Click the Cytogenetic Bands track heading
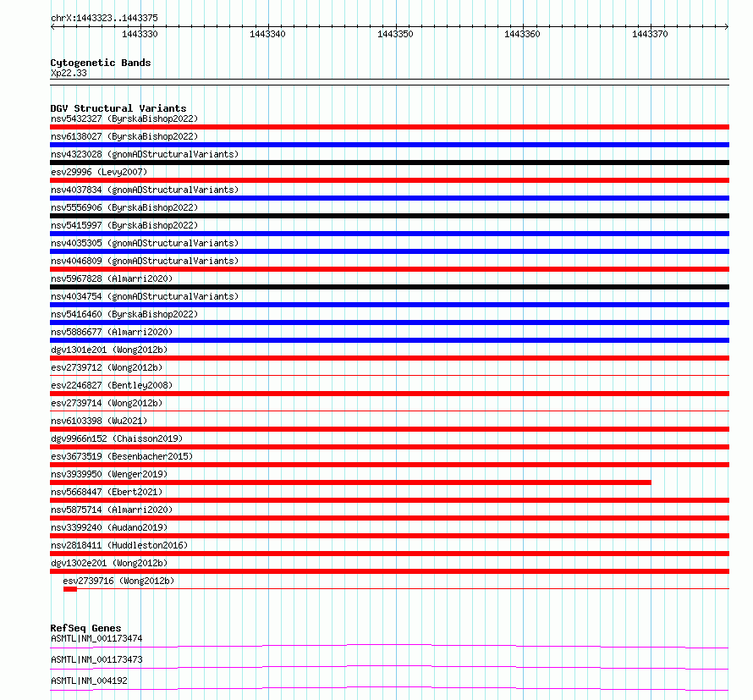The width and height of the screenshot is (753, 700). (x=101, y=63)
